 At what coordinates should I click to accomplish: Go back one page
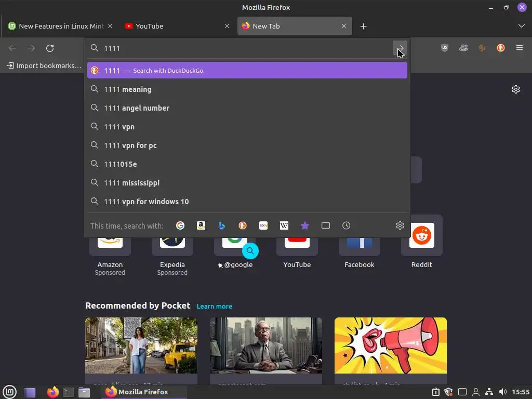(12, 48)
